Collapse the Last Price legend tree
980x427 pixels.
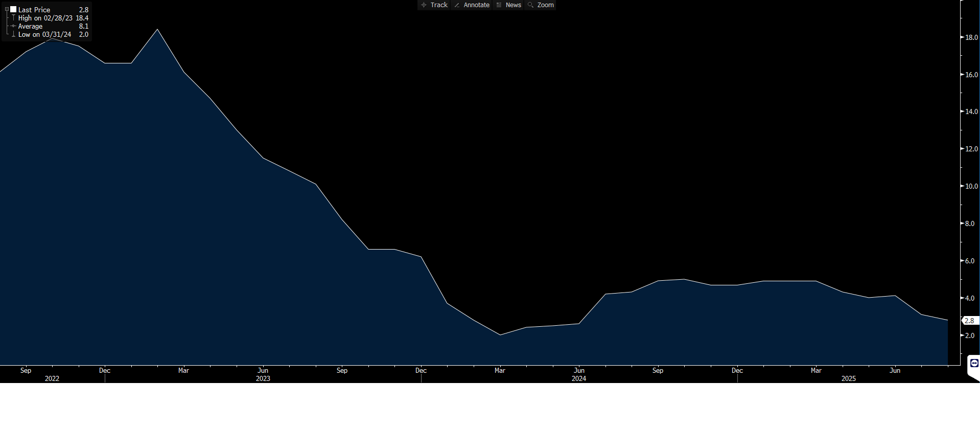click(x=7, y=10)
